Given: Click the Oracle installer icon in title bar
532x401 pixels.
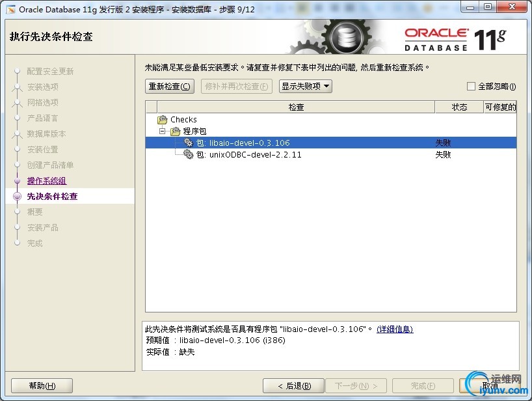Looking at the screenshot, I should [11, 10].
